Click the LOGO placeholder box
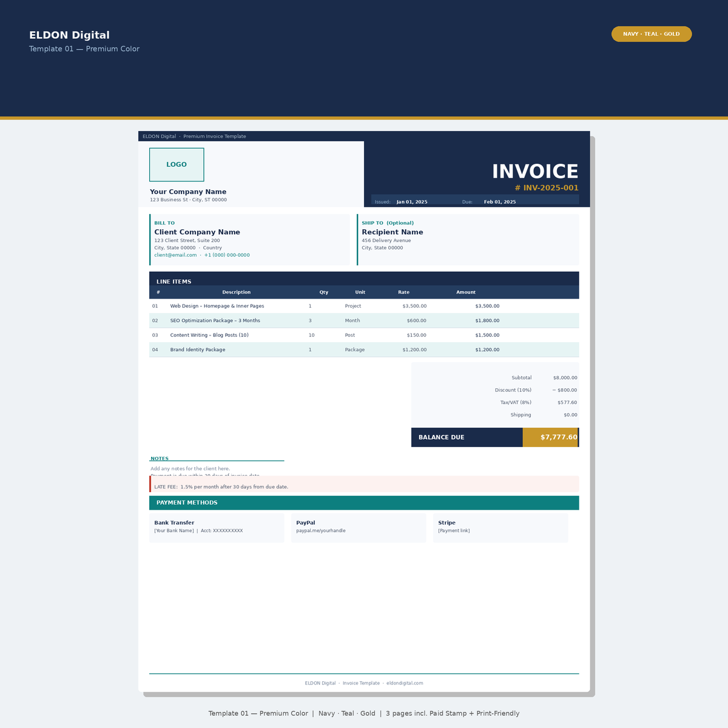 pyautogui.click(x=177, y=164)
